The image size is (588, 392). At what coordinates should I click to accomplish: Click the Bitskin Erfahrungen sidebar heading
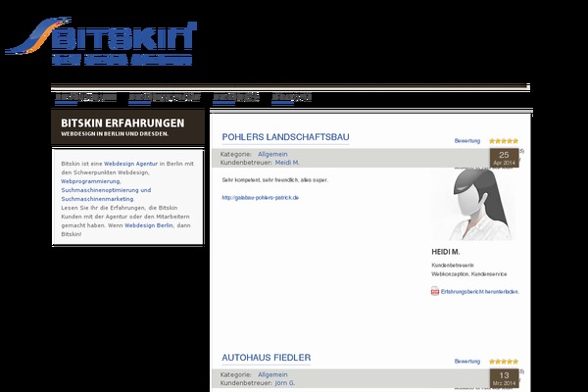pyautogui.click(x=122, y=123)
